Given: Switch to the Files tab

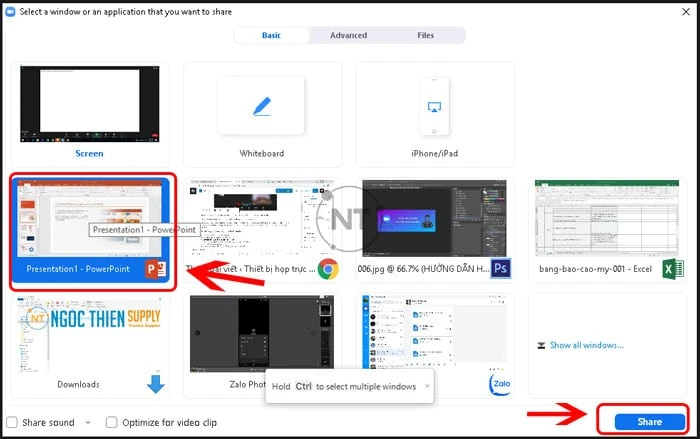Looking at the screenshot, I should pos(425,35).
